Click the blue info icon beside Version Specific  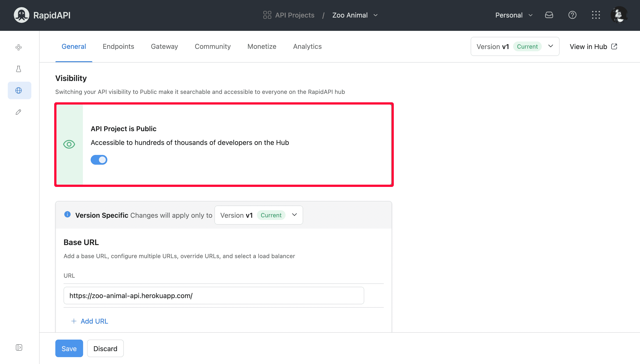pos(67,214)
